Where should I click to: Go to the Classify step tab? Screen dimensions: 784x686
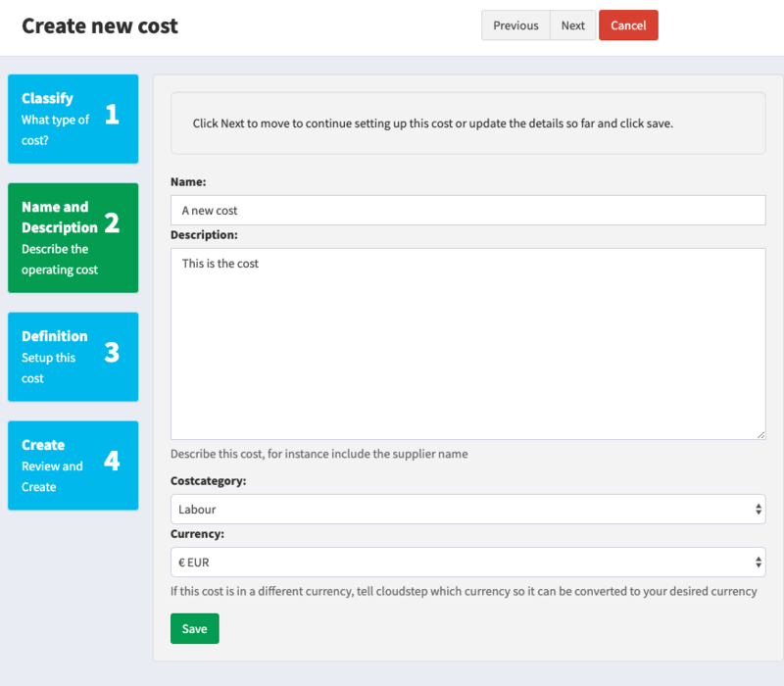pos(73,119)
